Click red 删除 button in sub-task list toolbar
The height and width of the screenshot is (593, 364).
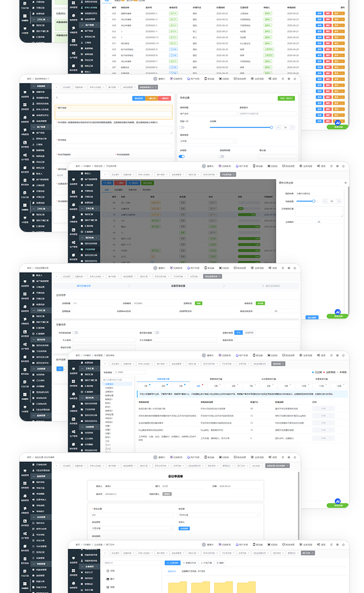pos(120,183)
